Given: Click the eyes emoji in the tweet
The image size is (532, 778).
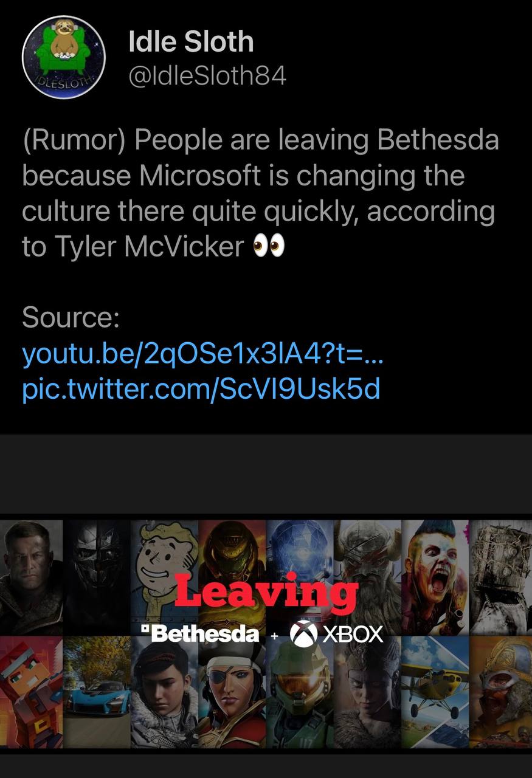Looking at the screenshot, I should (268, 247).
